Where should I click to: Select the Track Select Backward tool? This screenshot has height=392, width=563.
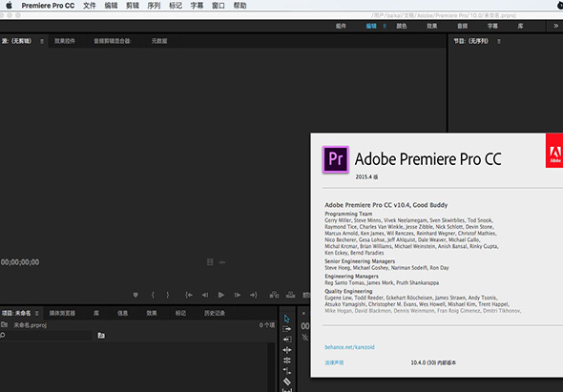tap(287, 340)
